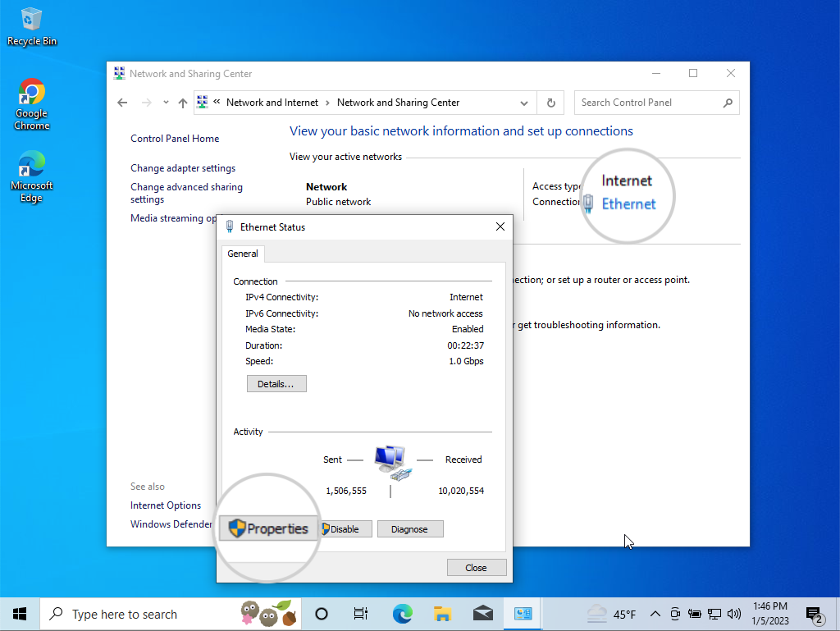Open weather widget showing 45°F
The width and height of the screenshot is (840, 631).
611,614
